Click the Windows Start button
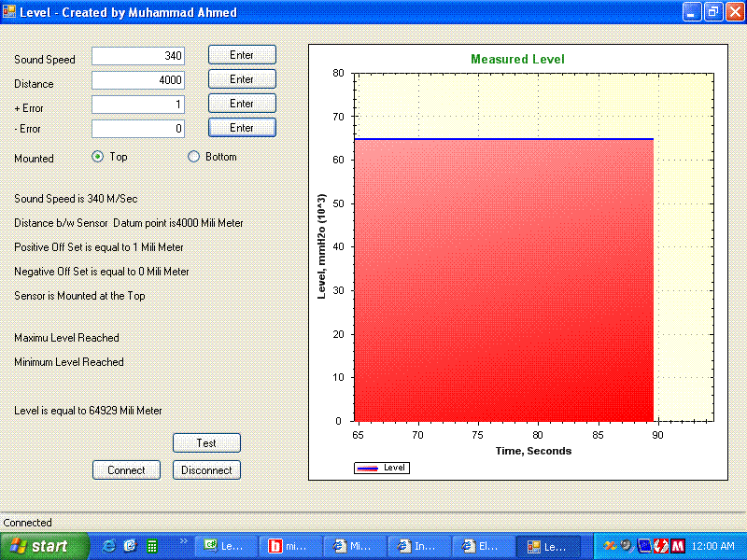The image size is (747, 560). tap(44, 546)
